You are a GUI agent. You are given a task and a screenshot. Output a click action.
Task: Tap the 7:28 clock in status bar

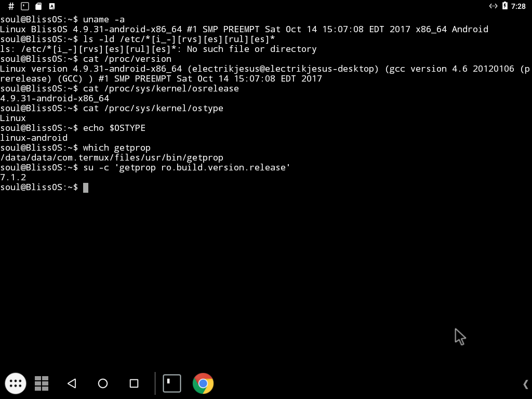[518, 6]
